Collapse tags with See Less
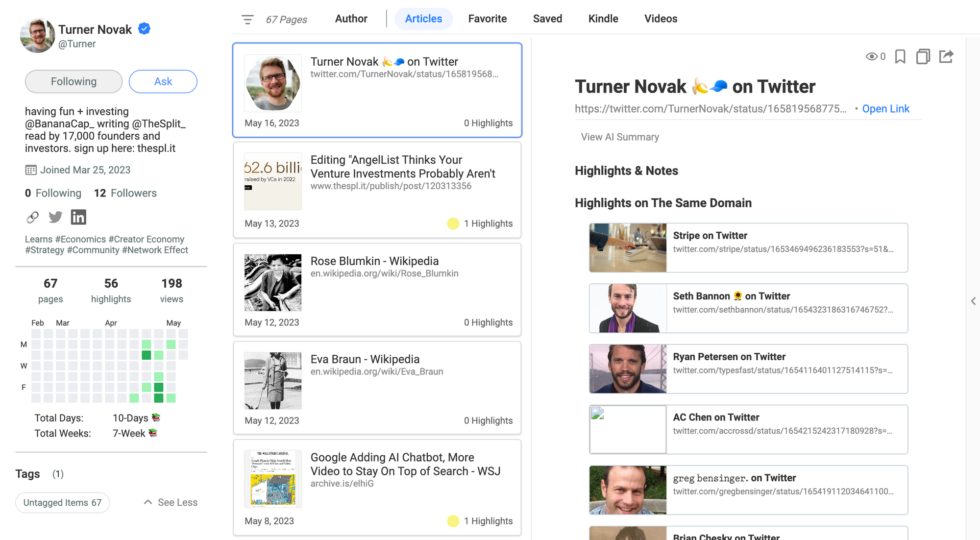980x540 pixels. [171, 502]
